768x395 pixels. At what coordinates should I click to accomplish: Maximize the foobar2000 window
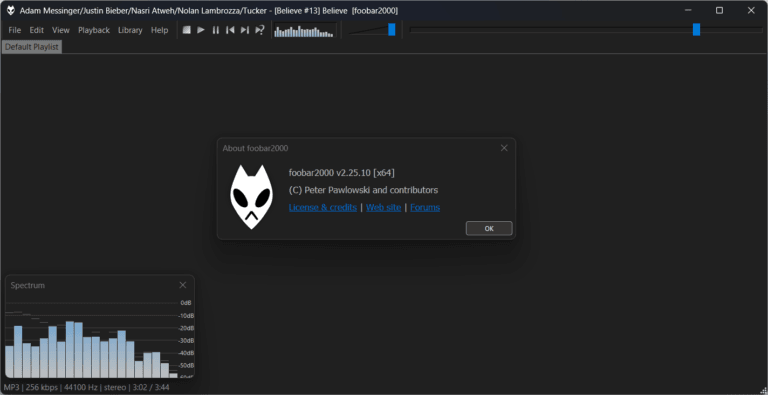(719, 10)
